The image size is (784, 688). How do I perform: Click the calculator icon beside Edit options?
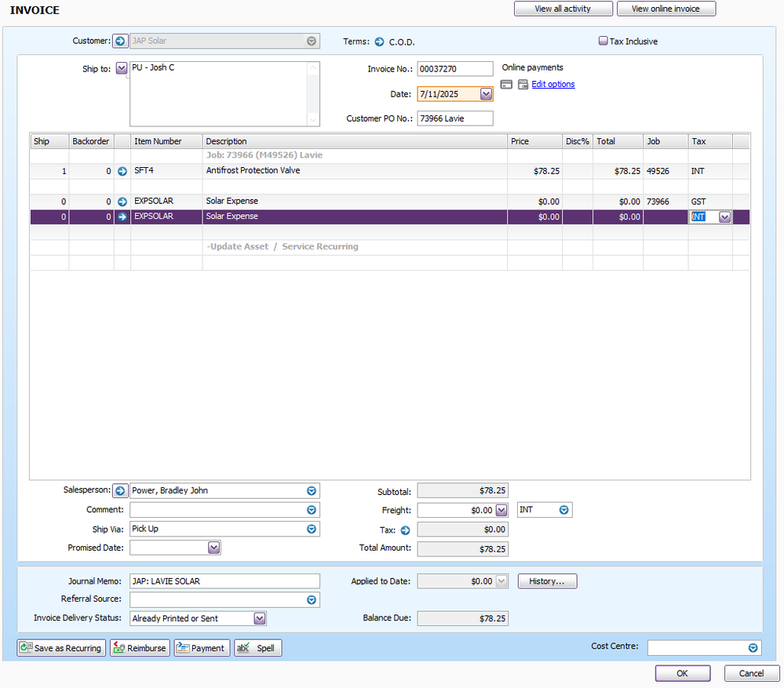(x=523, y=85)
